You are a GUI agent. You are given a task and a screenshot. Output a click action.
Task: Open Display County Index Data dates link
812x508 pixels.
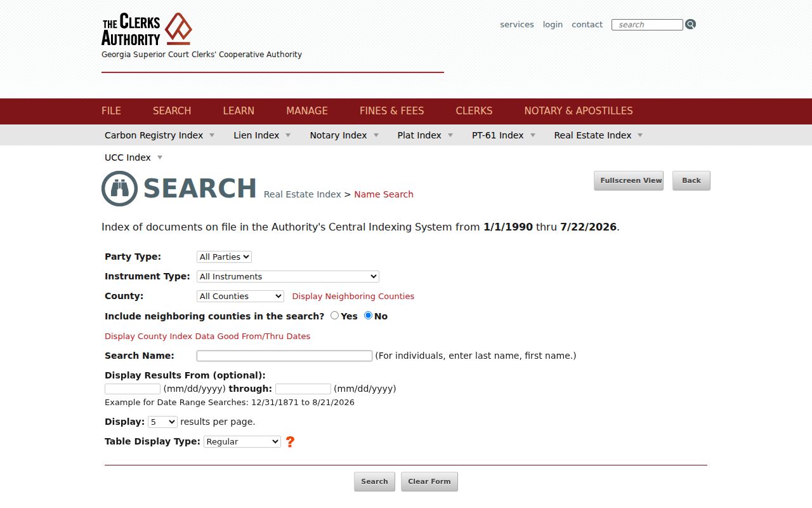coord(207,337)
